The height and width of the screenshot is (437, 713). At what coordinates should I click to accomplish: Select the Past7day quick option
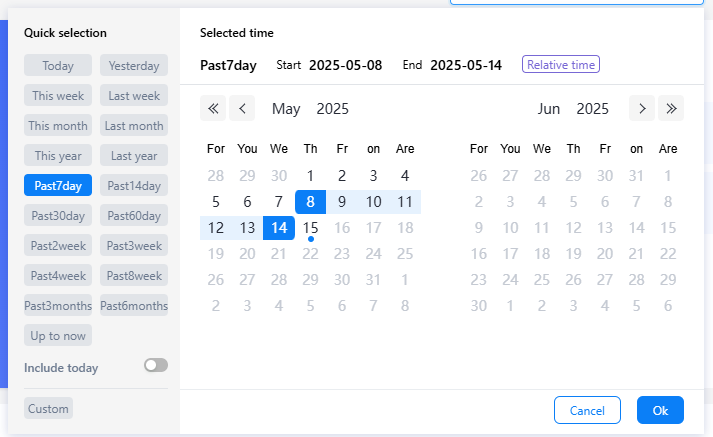58,185
